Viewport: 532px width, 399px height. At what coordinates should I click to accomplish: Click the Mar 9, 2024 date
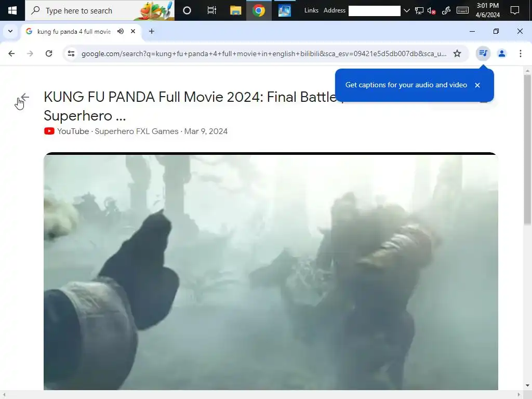(206, 131)
